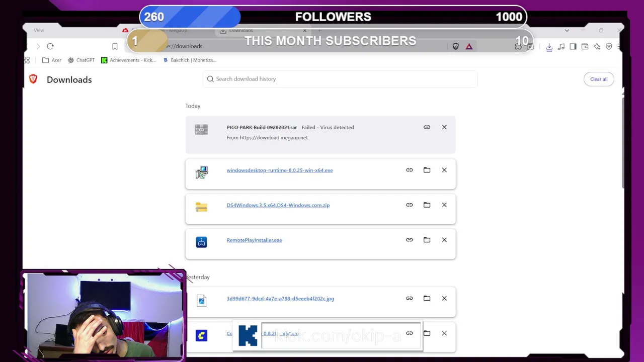Open windowsdesktop-runtime-8.0.25-win-x64.exe file link

pyautogui.click(x=280, y=170)
